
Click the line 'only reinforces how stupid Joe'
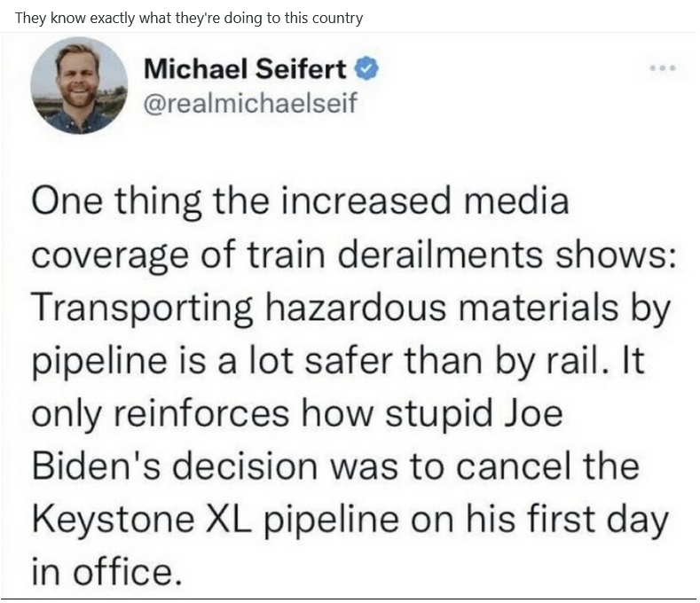297,414
